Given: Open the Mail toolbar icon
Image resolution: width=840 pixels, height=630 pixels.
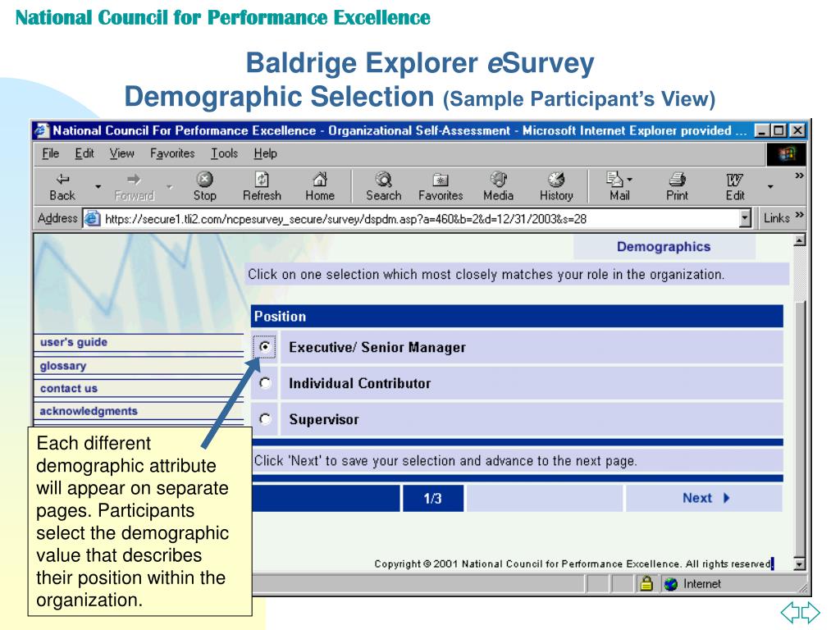Looking at the screenshot, I should (x=615, y=179).
